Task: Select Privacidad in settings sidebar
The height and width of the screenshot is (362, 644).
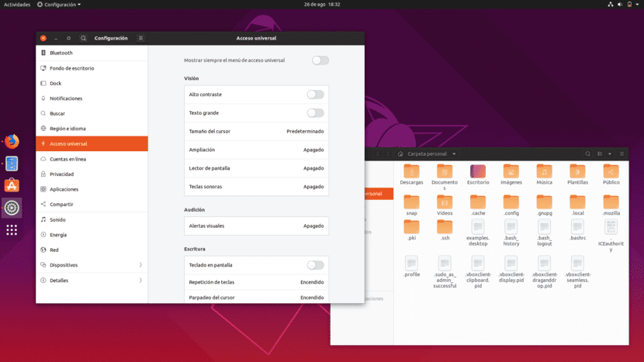Action: tap(92, 174)
